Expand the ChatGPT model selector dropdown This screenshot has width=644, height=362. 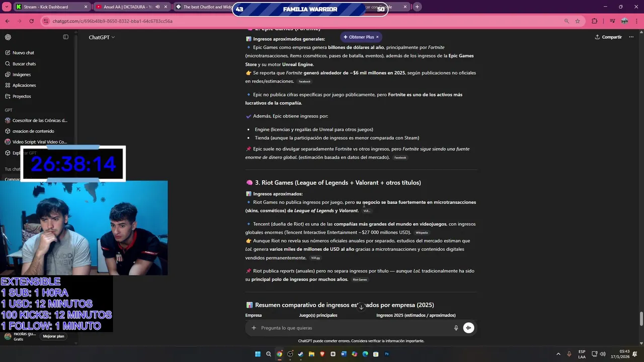[102, 37]
